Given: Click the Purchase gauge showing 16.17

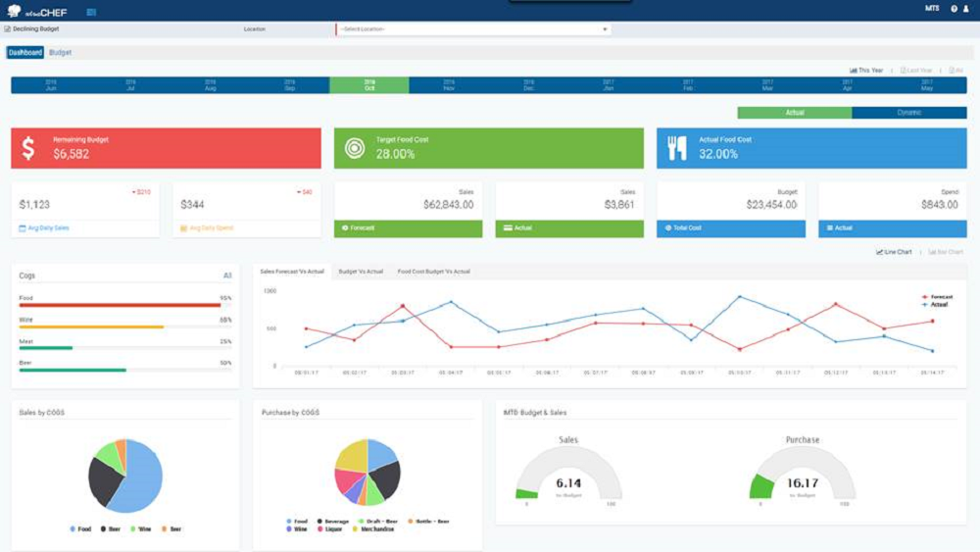Looking at the screenshot, I should point(803,474).
